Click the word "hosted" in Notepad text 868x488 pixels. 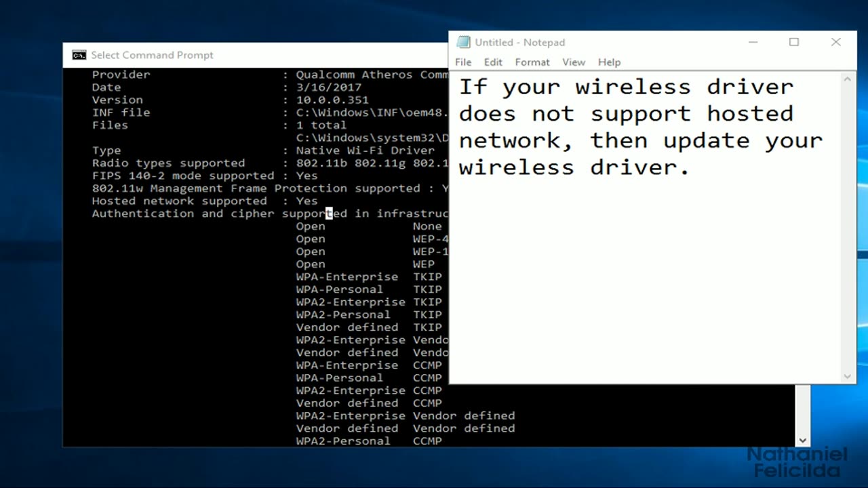(x=750, y=113)
